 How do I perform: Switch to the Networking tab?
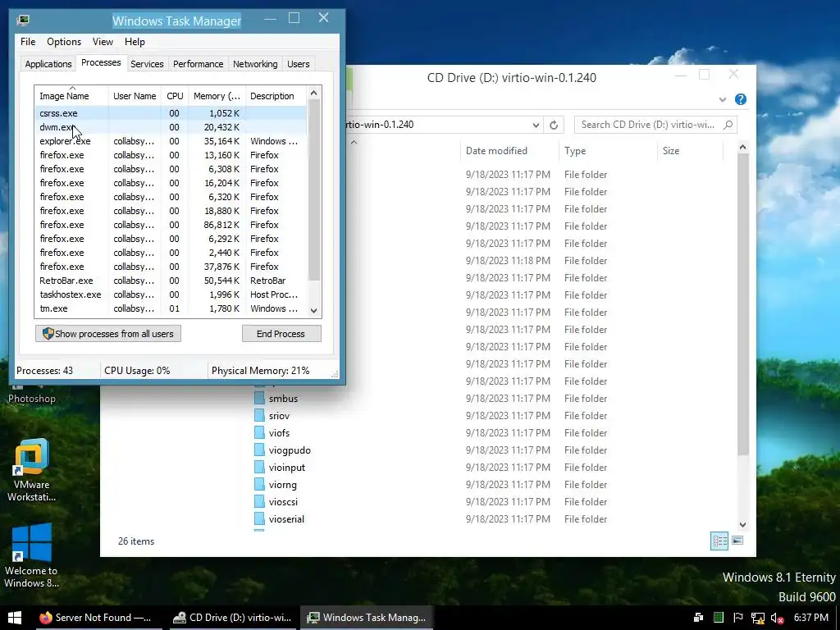(x=255, y=64)
